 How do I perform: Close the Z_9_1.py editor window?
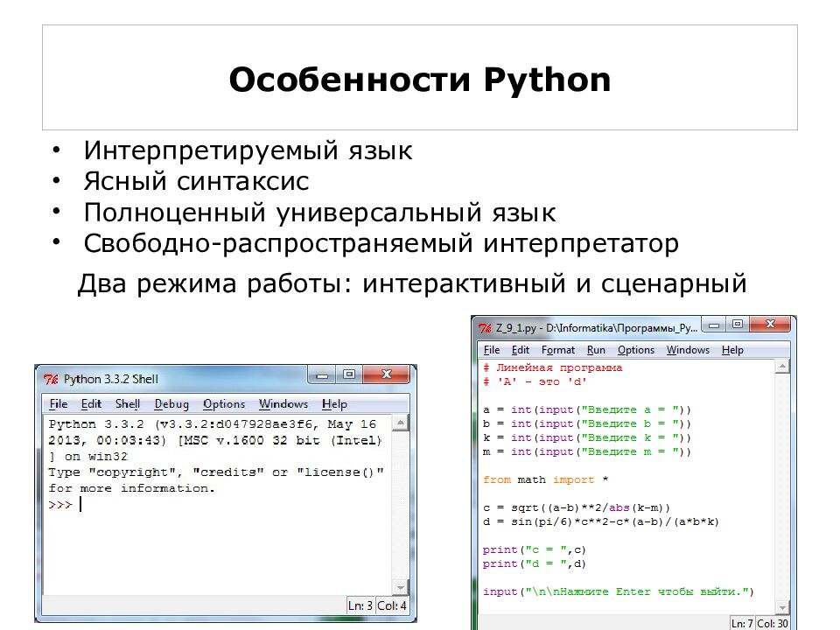click(769, 325)
